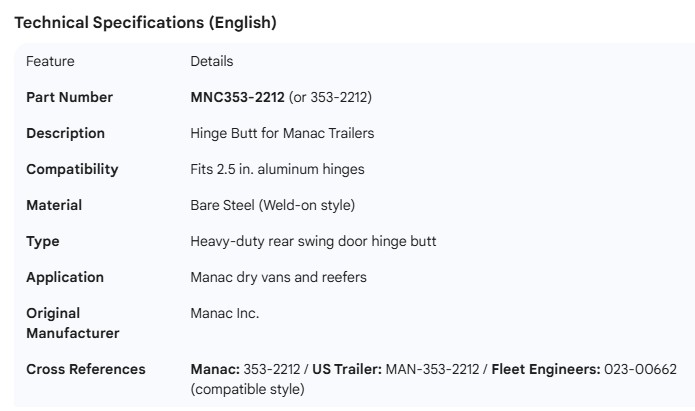Click the Heavy-duty rear swing door hinge butt text
The width and height of the screenshot is (695, 411).
313,241
